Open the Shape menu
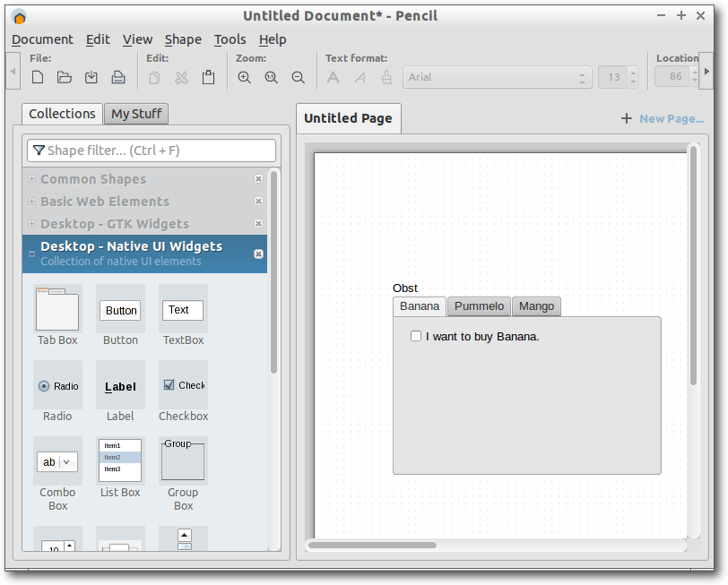This screenshot has width=728, height=585. (183, 39)
